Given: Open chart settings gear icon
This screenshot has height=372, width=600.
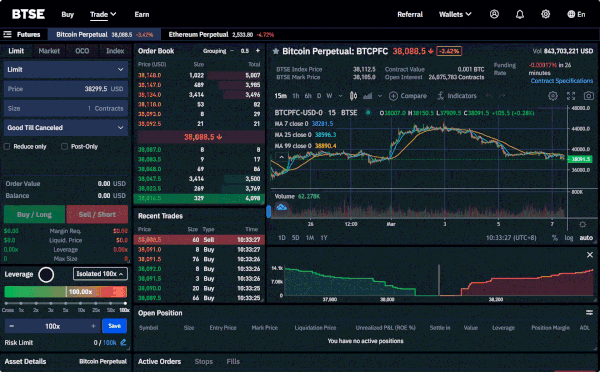Looking at the screenshot, I should (553, 96).
